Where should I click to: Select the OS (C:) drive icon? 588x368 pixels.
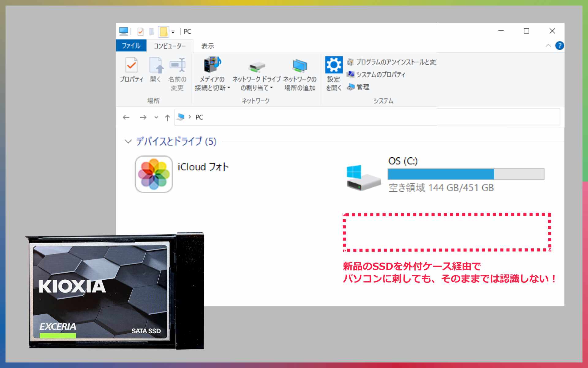pos(363,178)
